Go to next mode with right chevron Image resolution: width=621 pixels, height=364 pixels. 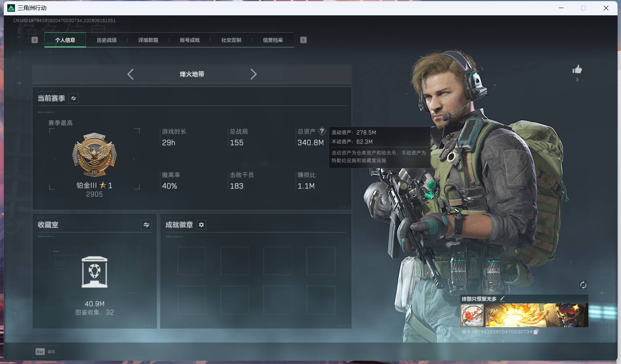[253, 74]
